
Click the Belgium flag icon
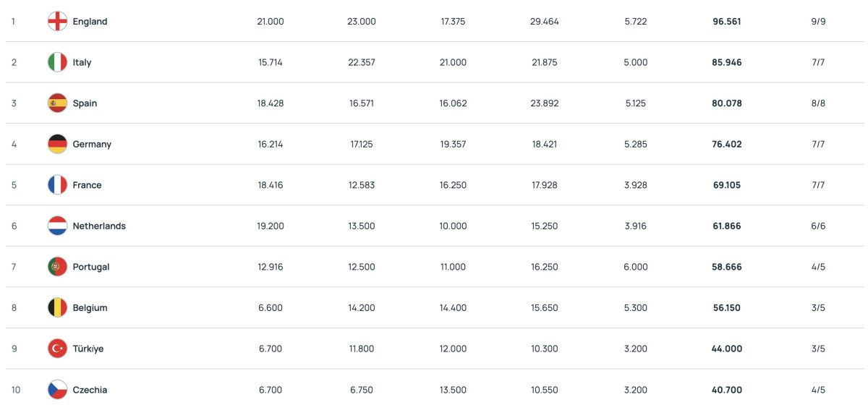57,307
